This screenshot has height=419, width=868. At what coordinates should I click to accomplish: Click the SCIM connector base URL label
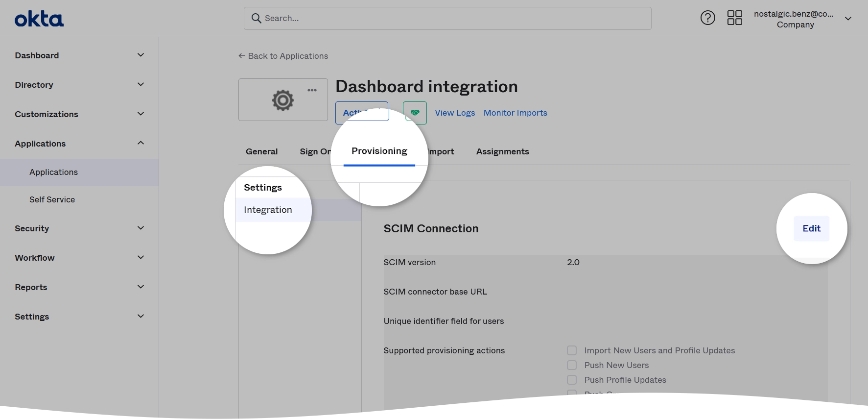(435, 292)
